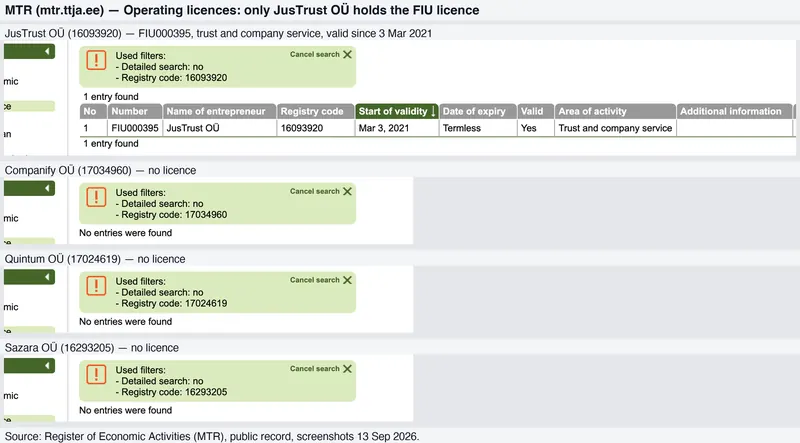
Task: Select the Trust and company service cell
Action: 615,128
